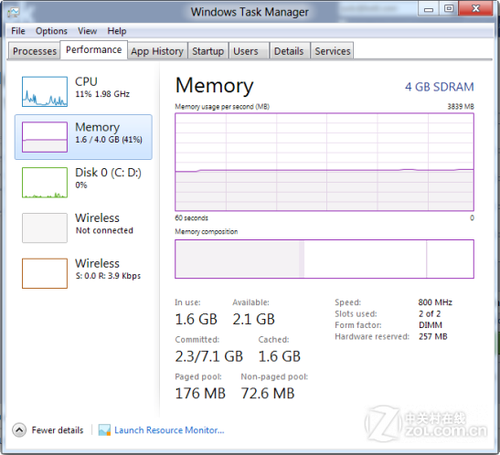Close the Task Manager window

point(476,9)
